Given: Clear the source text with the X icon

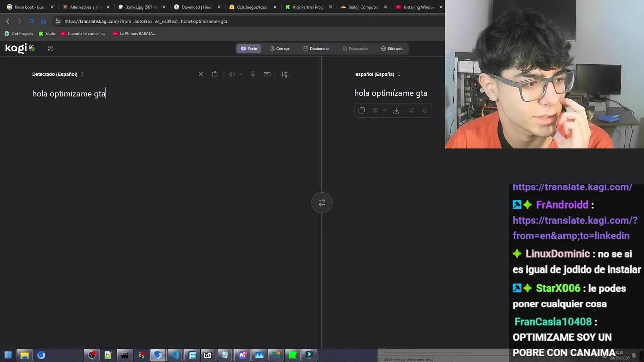Looking at the screenshot, I should point(201,74).
